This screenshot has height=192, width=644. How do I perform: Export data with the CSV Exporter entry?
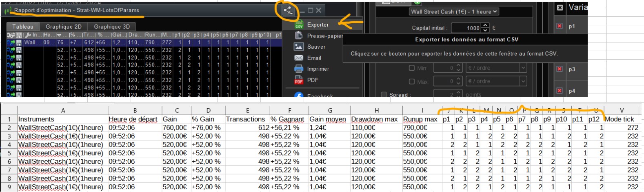322,25
